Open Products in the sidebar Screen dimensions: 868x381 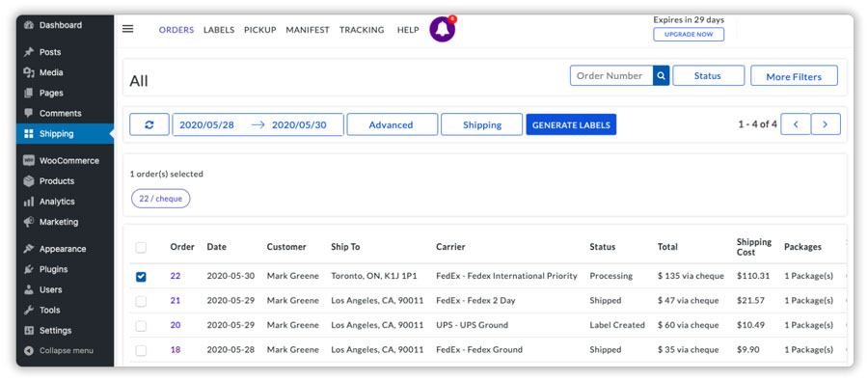pyautogui.click(x=65, y=181)
